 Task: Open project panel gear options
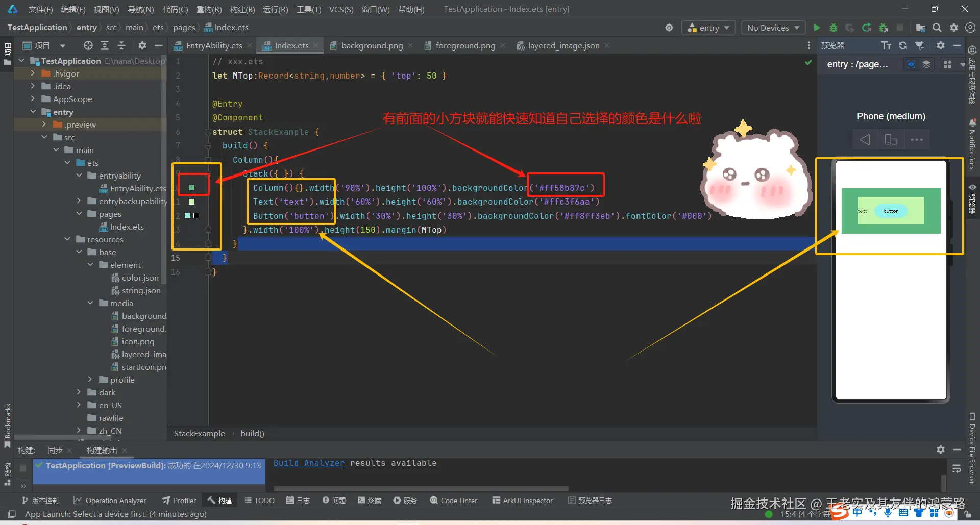click(x=142, y=45)
